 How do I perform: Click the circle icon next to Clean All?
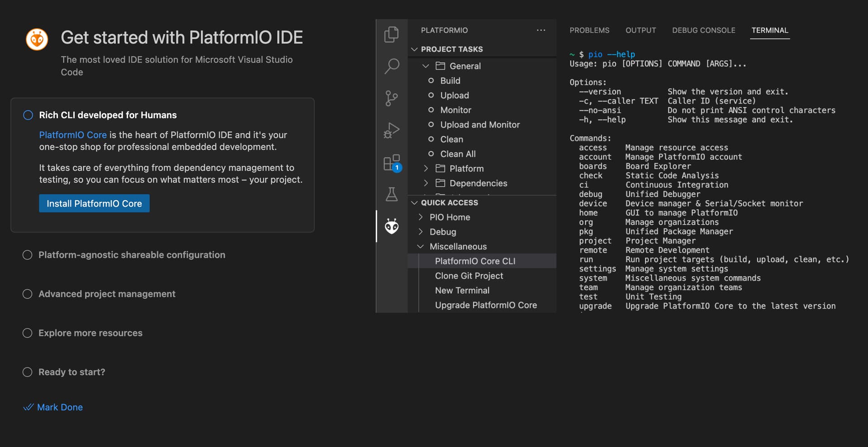(431, 154)
